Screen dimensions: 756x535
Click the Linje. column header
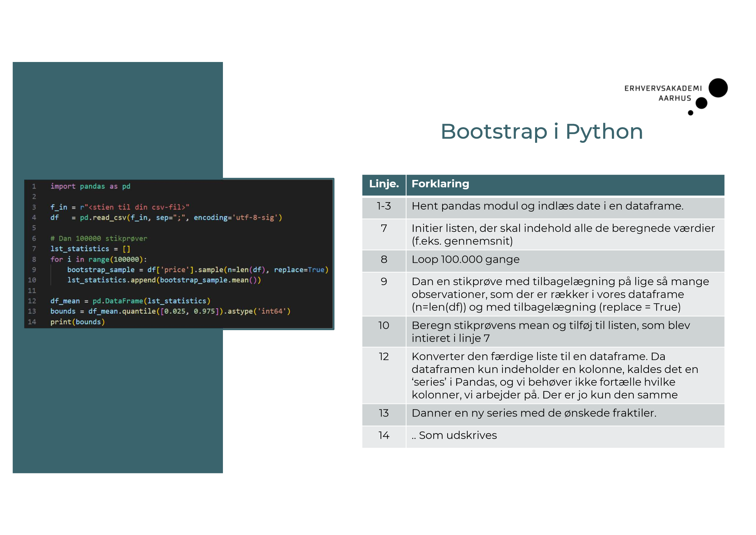coord(384,184)
